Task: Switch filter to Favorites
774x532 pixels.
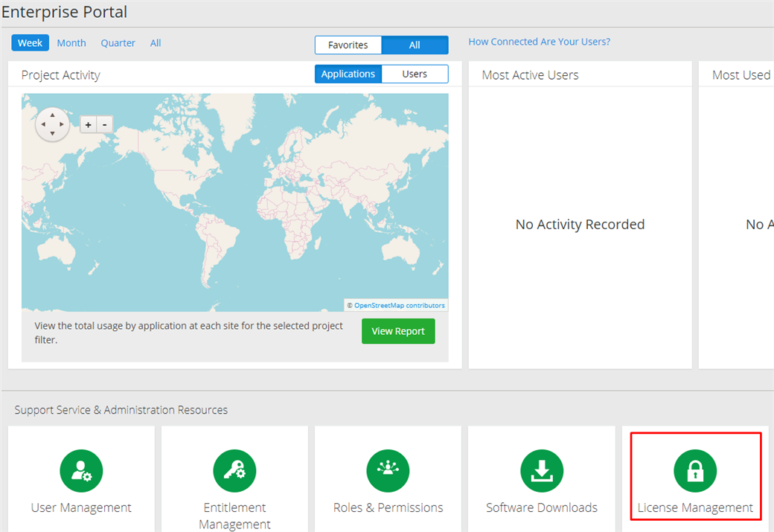Action: (x=348, y=45)
